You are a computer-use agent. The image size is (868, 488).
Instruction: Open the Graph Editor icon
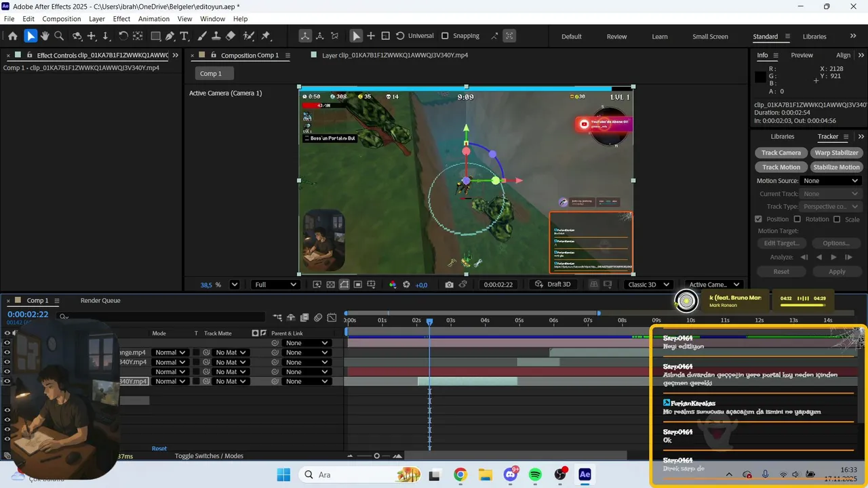[332, 317]
